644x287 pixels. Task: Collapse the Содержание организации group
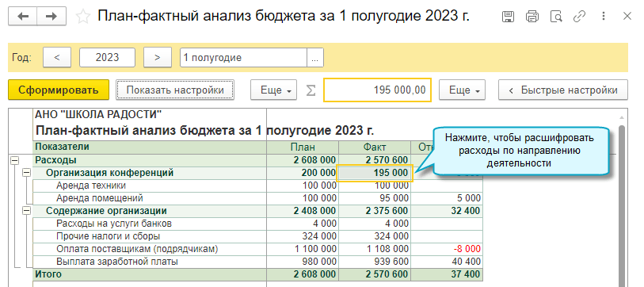coord(27,211)
